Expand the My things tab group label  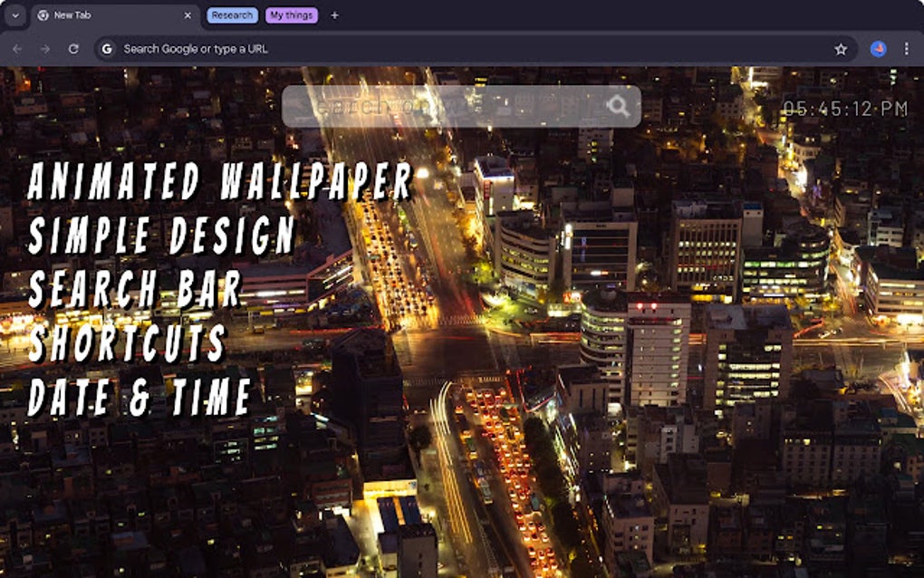pos(289,15)
